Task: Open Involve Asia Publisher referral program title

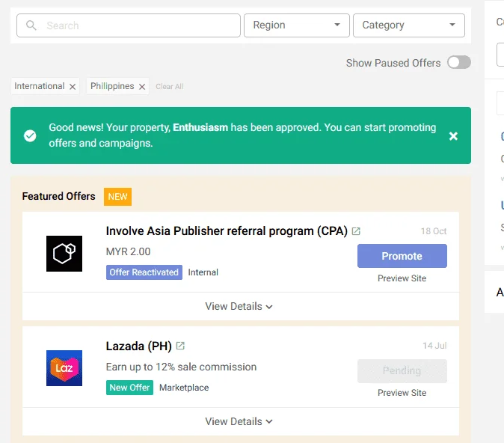Action: (227, 231)
